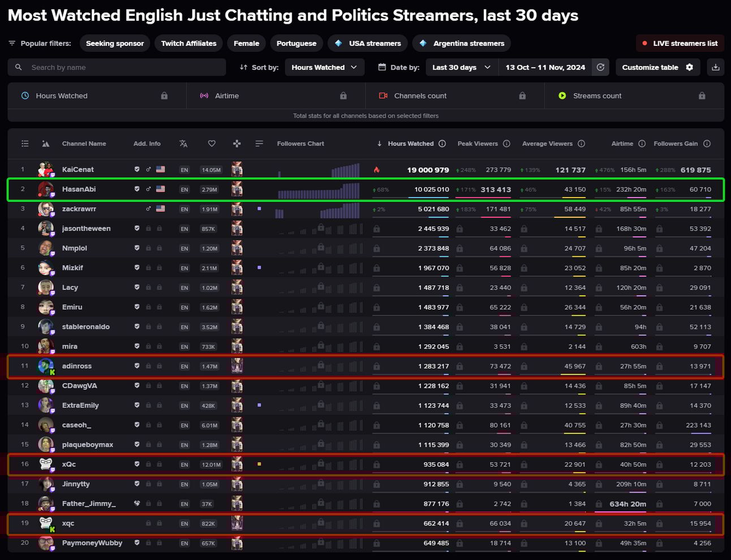
Task: Click the Add. Info column header
Action: (x=147, y=144)
